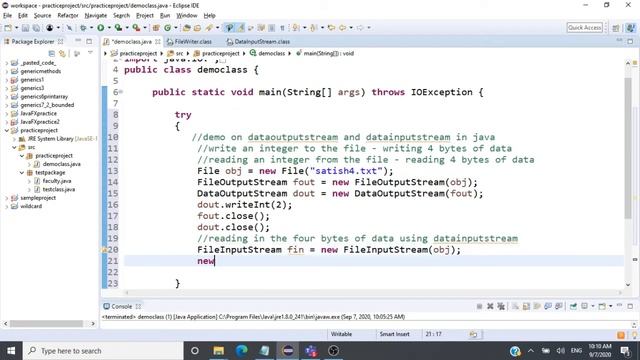Screen dimensions: 640x360
Task: Click the New Java Package icon
Action: pos(156,28)
